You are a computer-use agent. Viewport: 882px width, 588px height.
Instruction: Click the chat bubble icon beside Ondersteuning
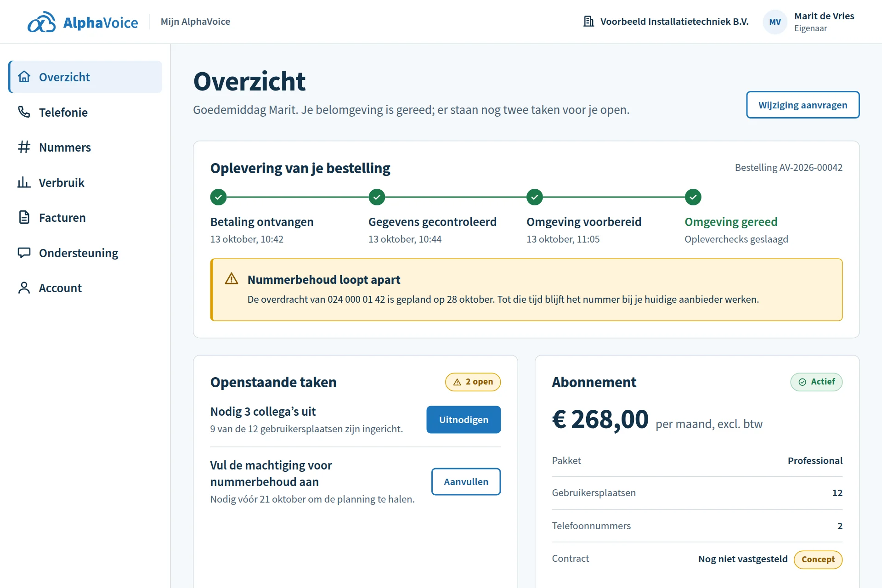pyautogui.click(x=24, y=253)
